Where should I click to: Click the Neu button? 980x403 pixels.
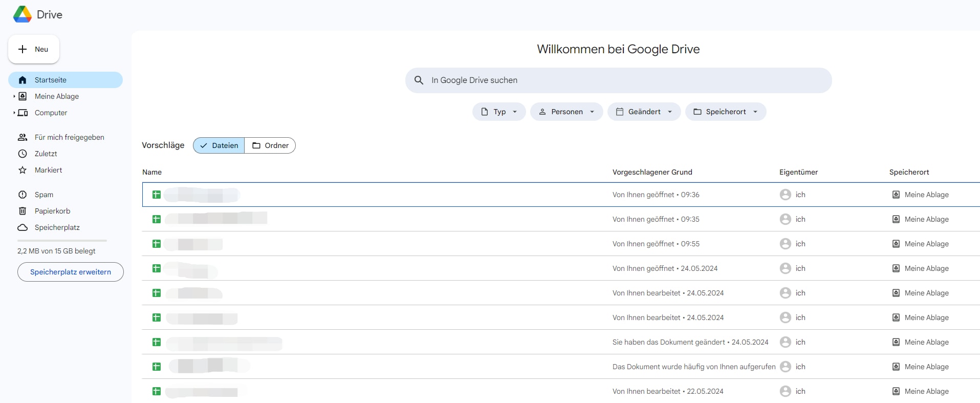point(34,49)
